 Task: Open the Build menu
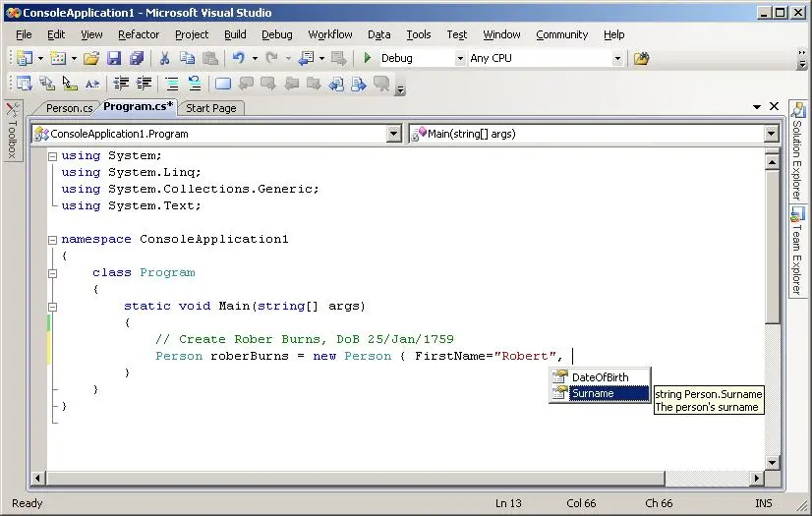(235, 34)
